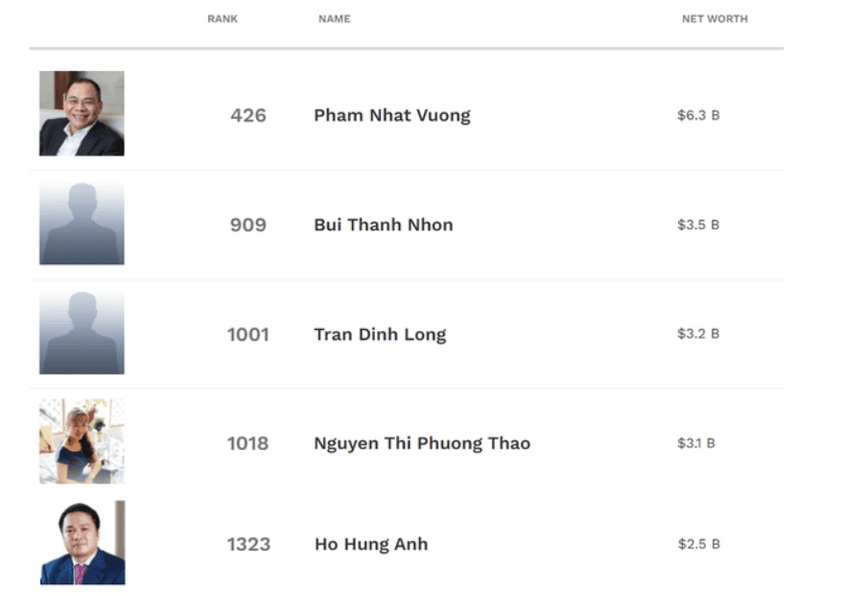Select the $3.1 B net worth value
Viewport: 868px width, 593px height.
pyautogui.click(x=696, y=443)
